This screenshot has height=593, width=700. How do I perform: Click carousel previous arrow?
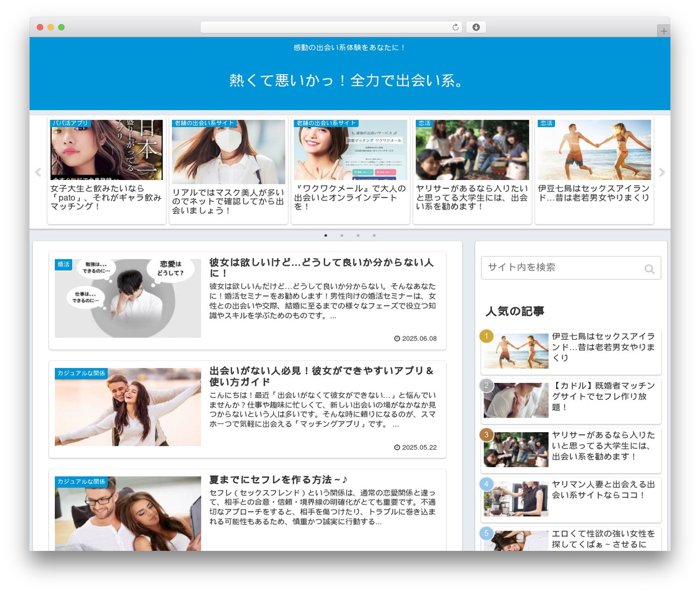[38, 172]
